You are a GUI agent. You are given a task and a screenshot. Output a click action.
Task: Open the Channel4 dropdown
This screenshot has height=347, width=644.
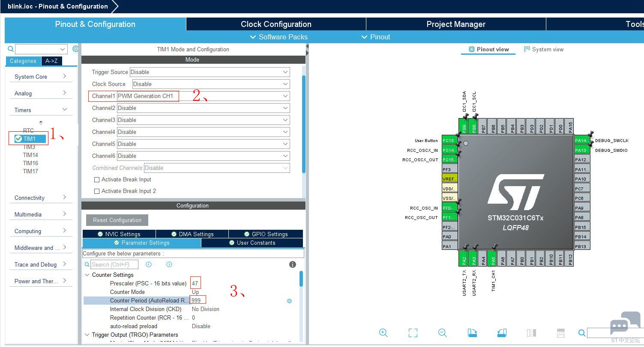203,132
